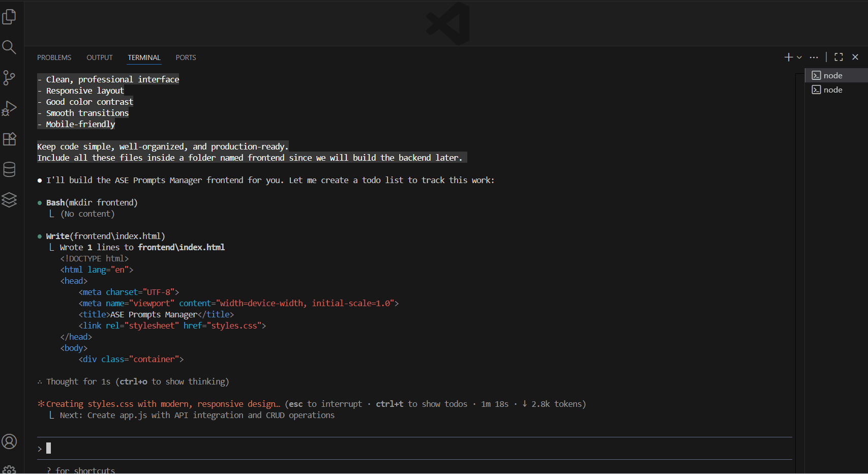Open the Run and Debug view

pyautogui.click(x=9, y=108)
